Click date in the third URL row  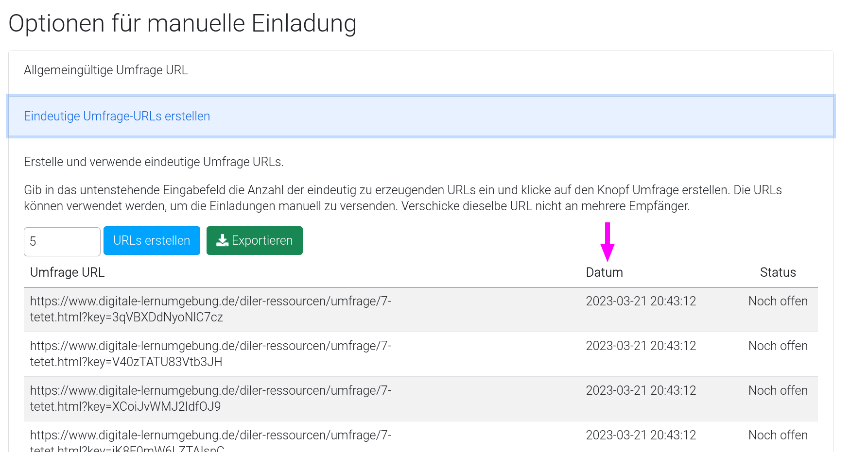coord(641,391)
